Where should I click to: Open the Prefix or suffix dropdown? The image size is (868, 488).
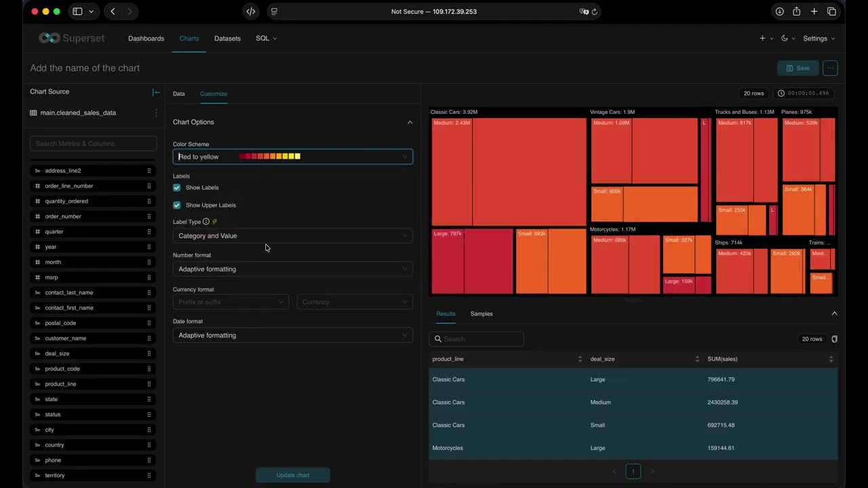(231, 302)
